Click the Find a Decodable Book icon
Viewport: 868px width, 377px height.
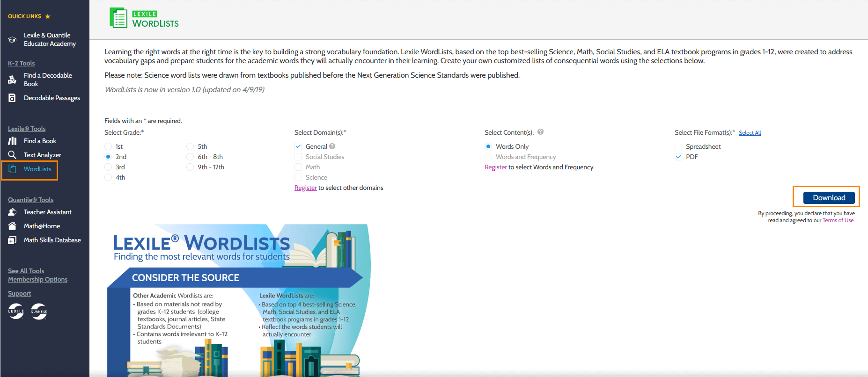(x=13, y=80)
